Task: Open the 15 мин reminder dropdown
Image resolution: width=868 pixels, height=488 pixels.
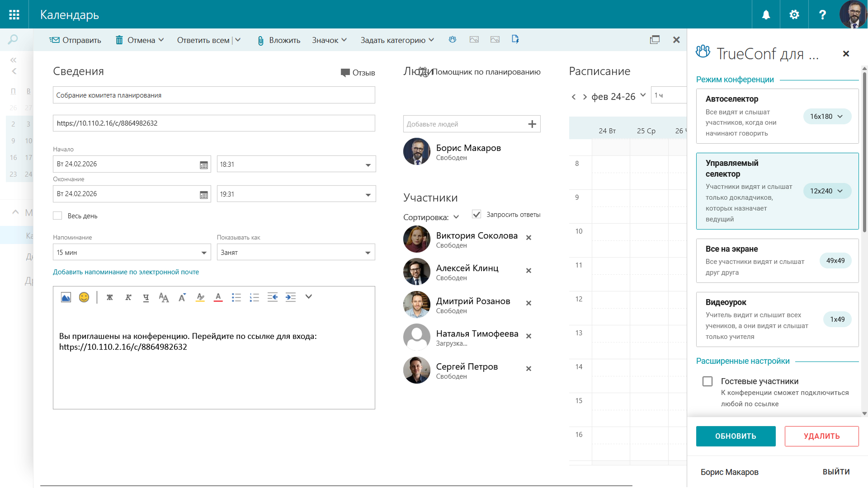Action: (203, 253)
